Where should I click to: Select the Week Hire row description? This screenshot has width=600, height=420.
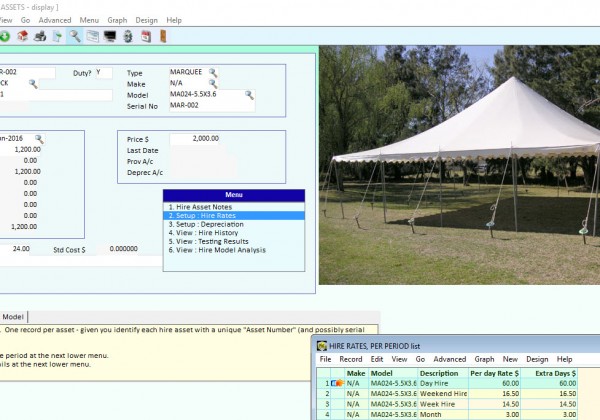click(x=443, y=404)
